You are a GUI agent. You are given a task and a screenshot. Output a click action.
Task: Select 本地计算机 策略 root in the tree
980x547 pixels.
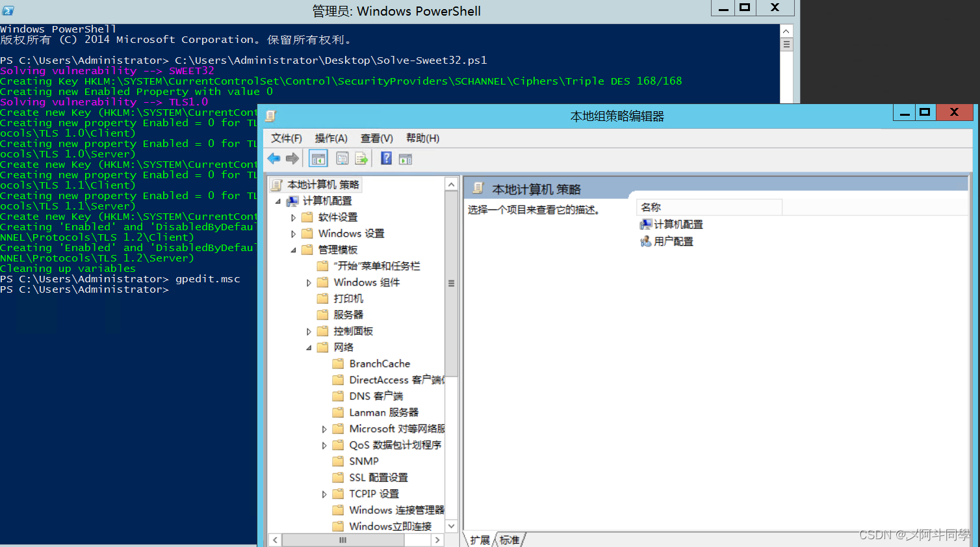coord(323,185)
